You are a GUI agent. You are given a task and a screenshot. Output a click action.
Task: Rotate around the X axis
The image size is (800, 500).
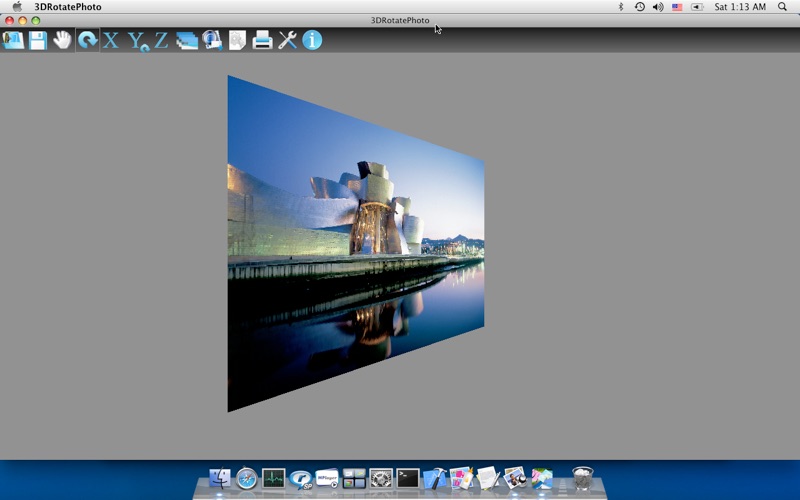tap(111, 40)
